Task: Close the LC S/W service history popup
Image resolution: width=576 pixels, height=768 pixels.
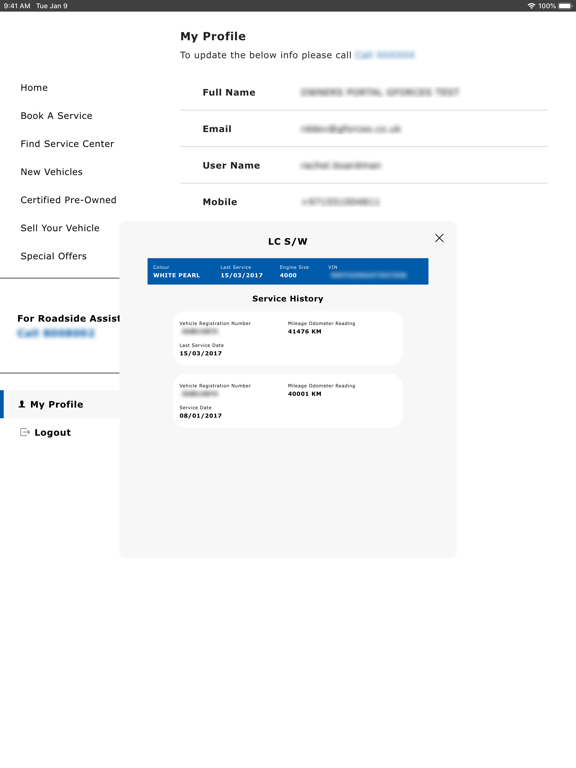Action: 439,238
